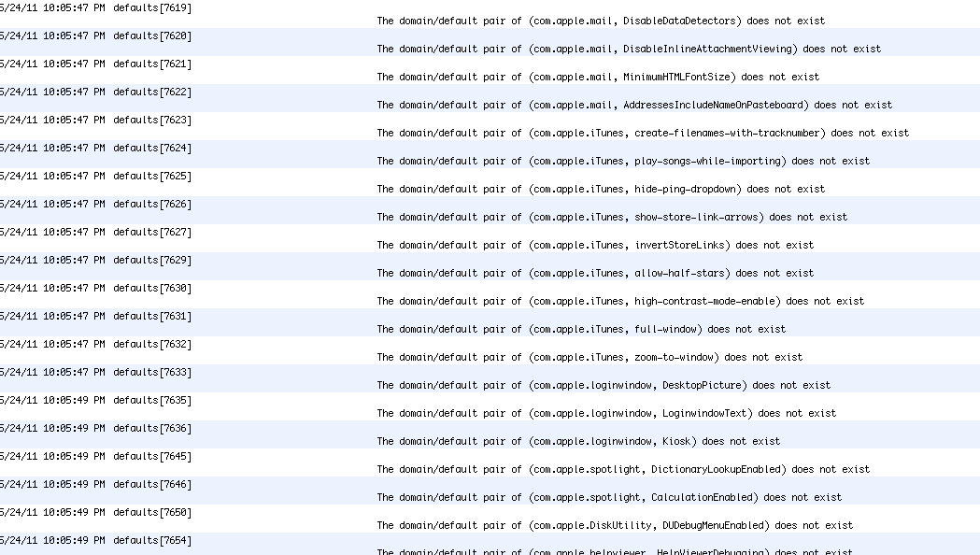Click the create-filenames-with-tracknumber message
This screenshot has width=980, height=555.
point(643,133)
